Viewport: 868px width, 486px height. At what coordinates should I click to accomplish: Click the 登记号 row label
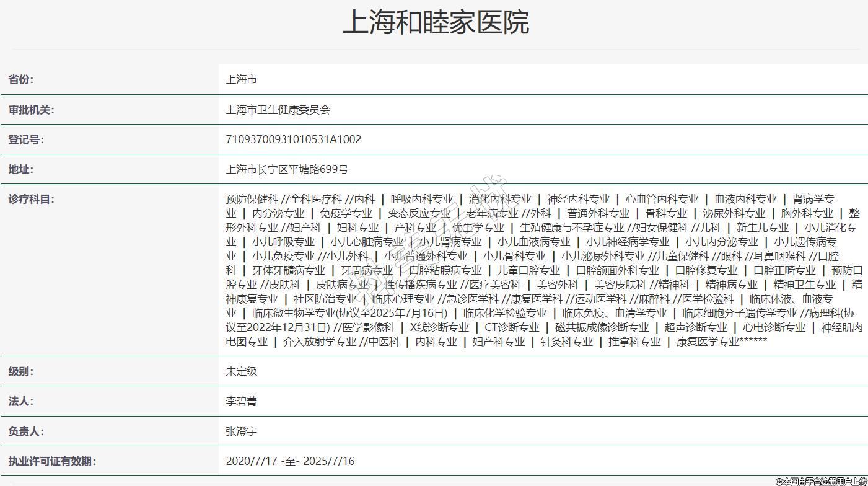pyautogui.click(x=26, y=139)
